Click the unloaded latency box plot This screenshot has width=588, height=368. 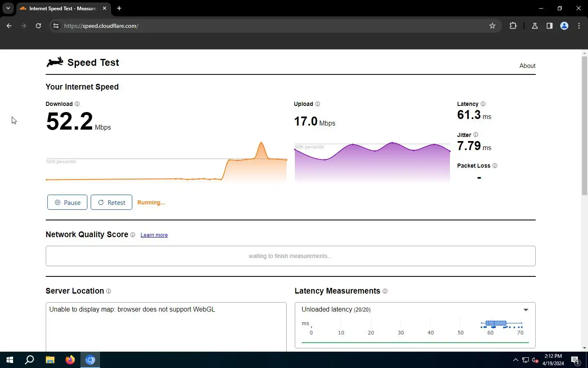tap(502, 324)
